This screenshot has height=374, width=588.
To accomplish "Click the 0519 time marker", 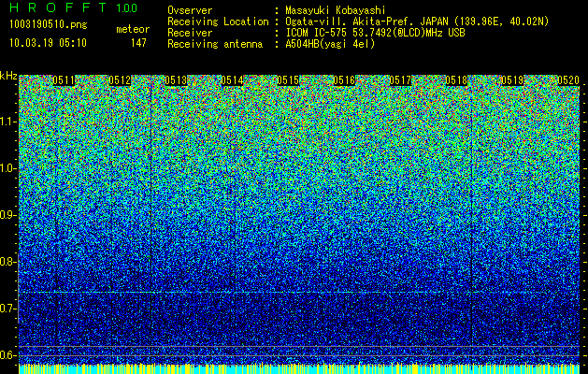I will [512, 80].
